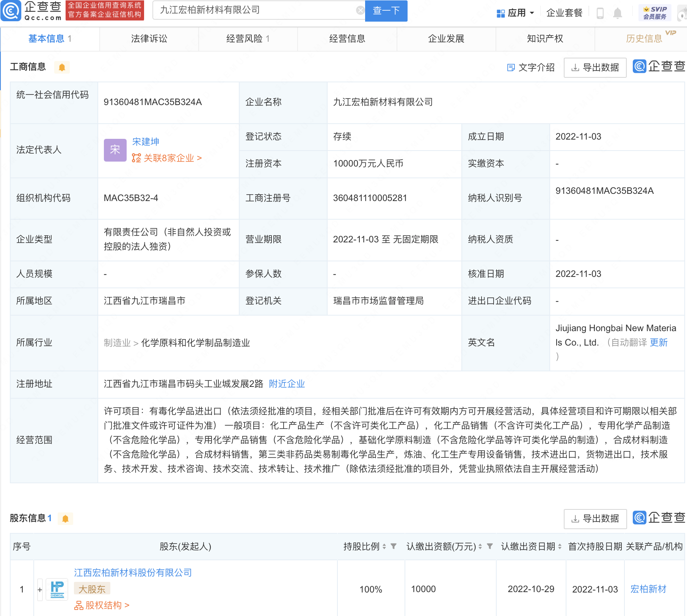Screen dimensions: 687x616
Task: Click first holding date 2022-11-03 in shareholder row
Action: tap(595, 589)
